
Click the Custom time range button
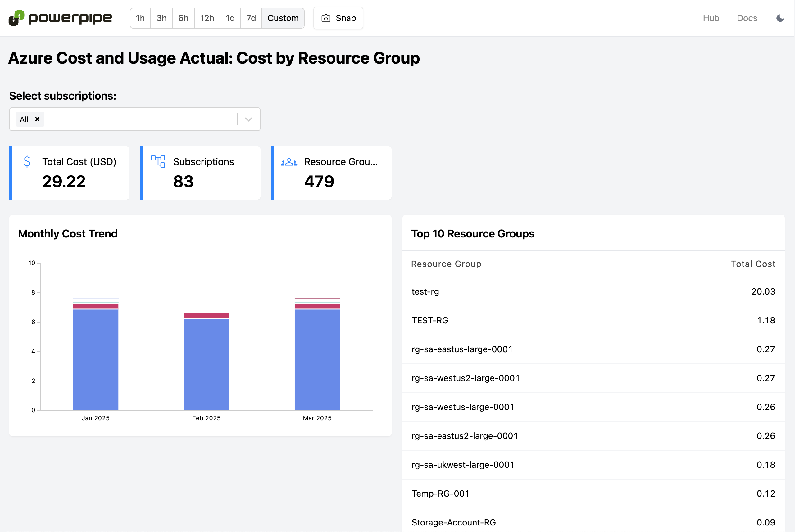[283, 18]
